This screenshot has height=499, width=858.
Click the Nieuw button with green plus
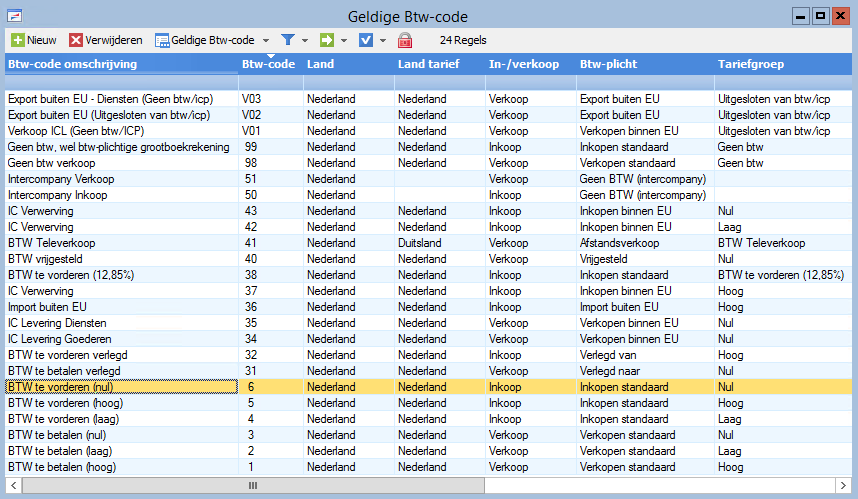click(x=34, y=40)
